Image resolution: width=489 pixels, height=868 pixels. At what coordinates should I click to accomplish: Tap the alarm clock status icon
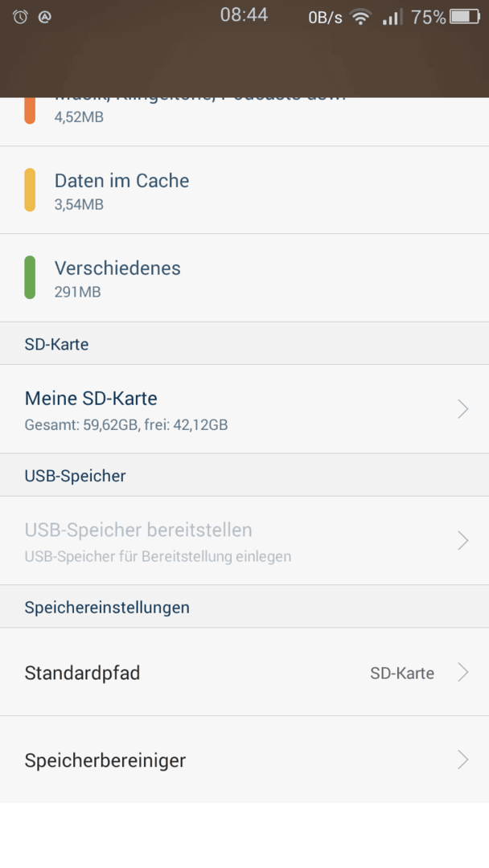point(20,17)
